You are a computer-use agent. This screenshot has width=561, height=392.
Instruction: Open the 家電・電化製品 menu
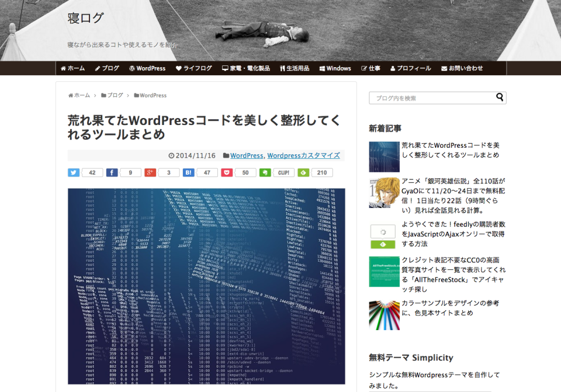[x=246, y=68]
